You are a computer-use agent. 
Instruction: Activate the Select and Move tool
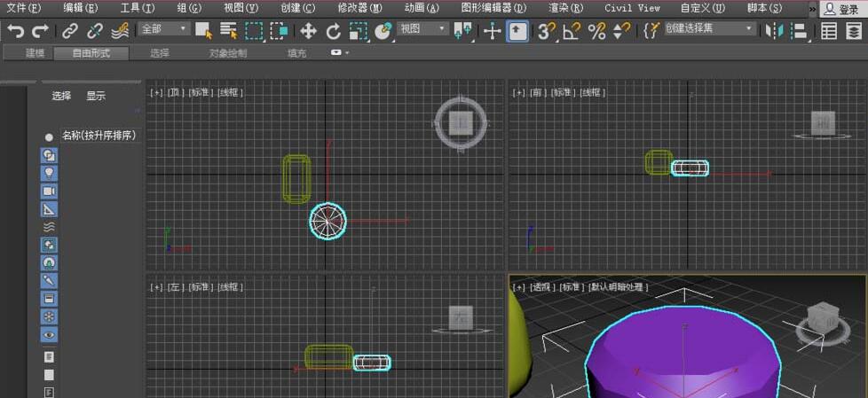pos(308,32)
